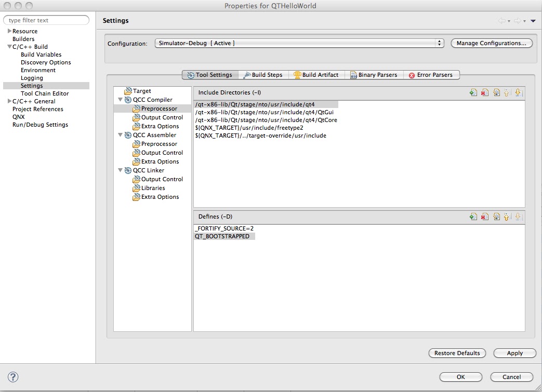Select the qt4/QtCore include path
This screenshot has width=542, height=392.
(266, 120)
